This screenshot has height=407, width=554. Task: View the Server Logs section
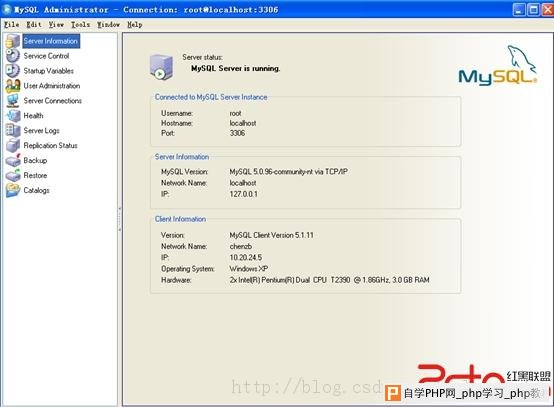point(41,131)
